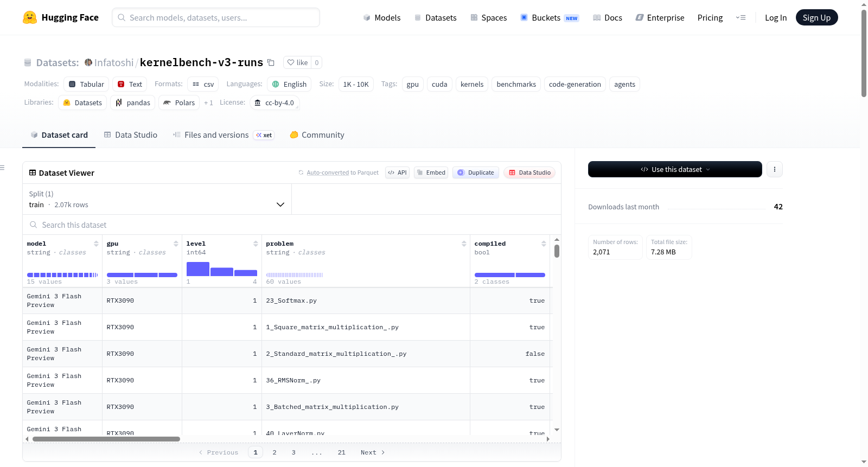The image size is (868, 467).
Task: Go to page 3 of the table
Action: click(293, 452)
